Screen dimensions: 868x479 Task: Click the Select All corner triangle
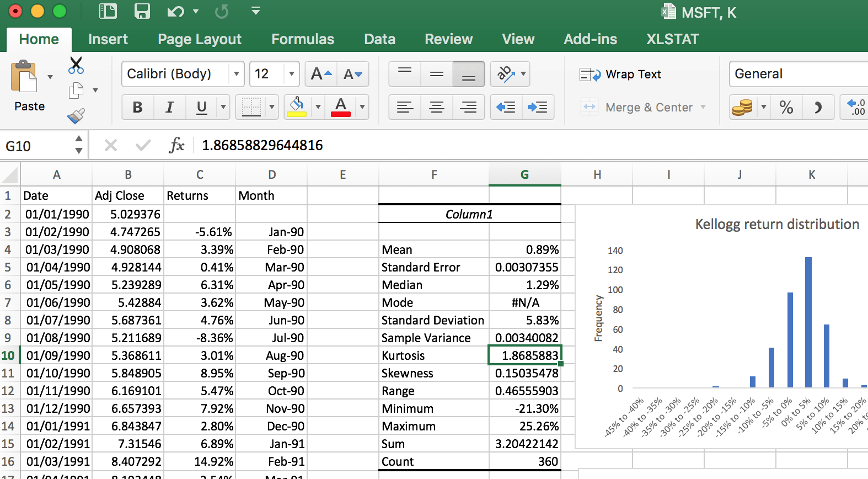click(10, 175)
